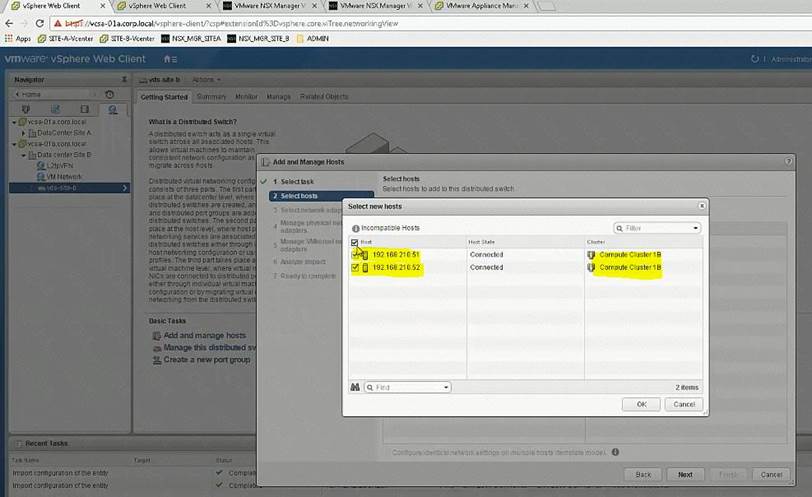Click the binoculars find icon in dialog
The image size is (812, 497).
tap(354, 387)
